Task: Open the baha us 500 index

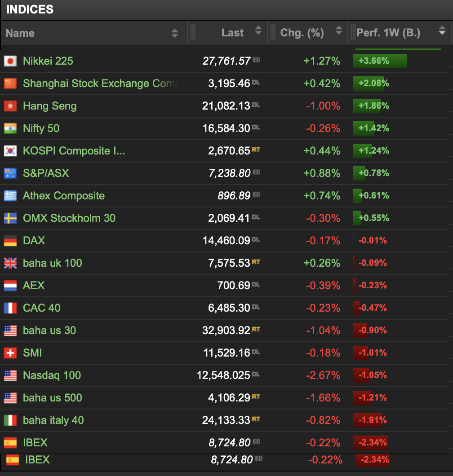Action: [x=53, y=398]
